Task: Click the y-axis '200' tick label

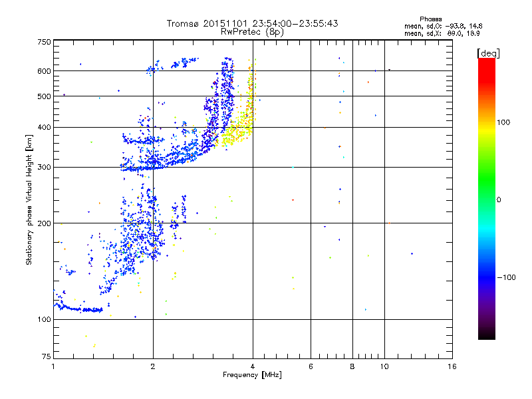Action: click(44, 223)
